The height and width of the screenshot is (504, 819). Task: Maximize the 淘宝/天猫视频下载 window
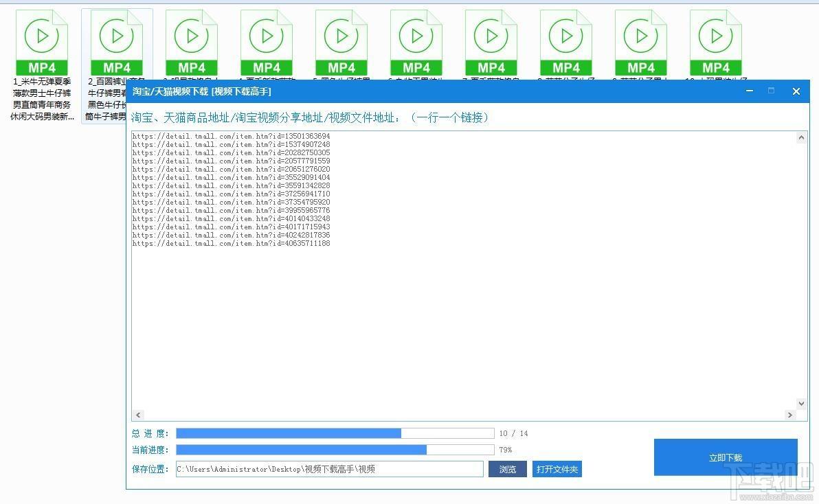(771, 91)
